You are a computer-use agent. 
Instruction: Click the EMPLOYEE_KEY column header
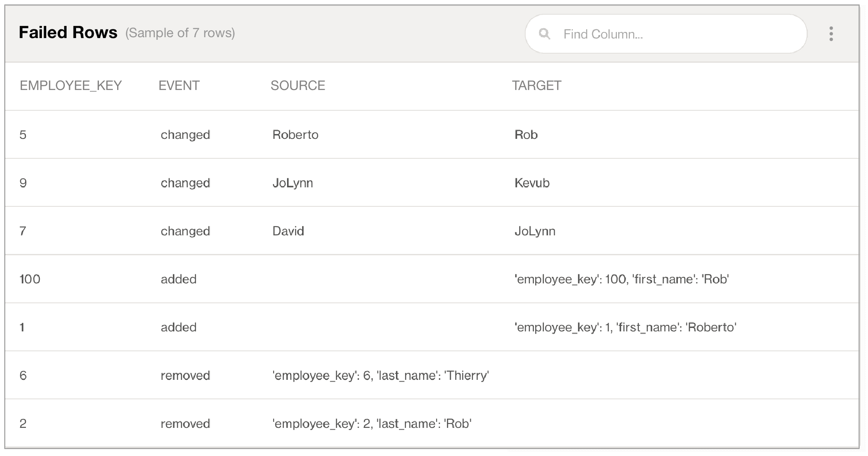point(71,86)
